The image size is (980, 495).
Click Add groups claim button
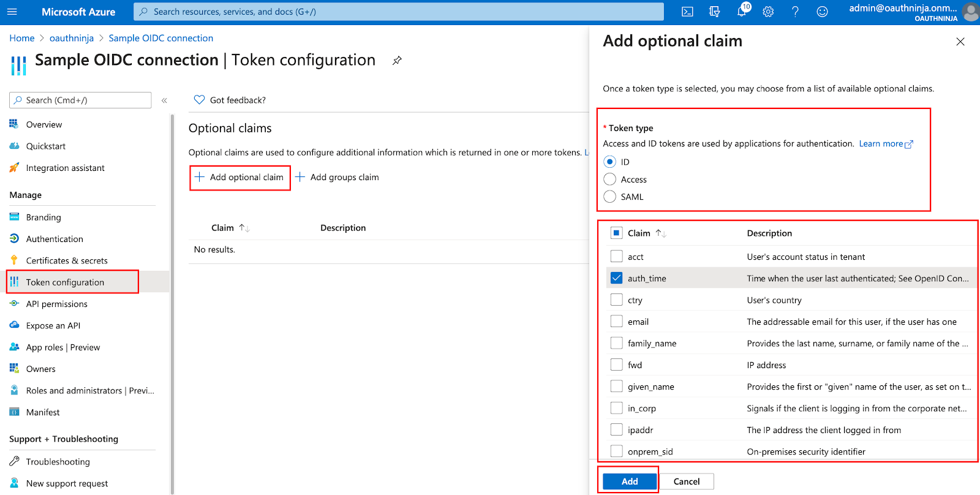point(337,177)
